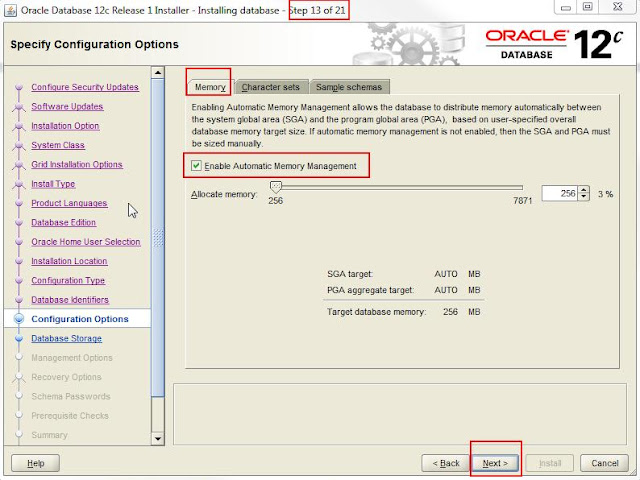This screenshot has height=480, width=640.
Task: Maximize the installer window
Action: [587, 7]
